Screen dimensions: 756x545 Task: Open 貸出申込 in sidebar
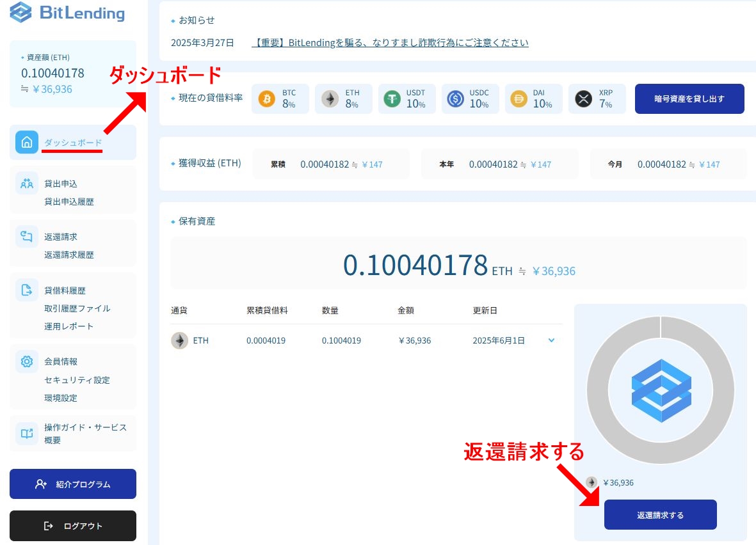pos(61,184)
